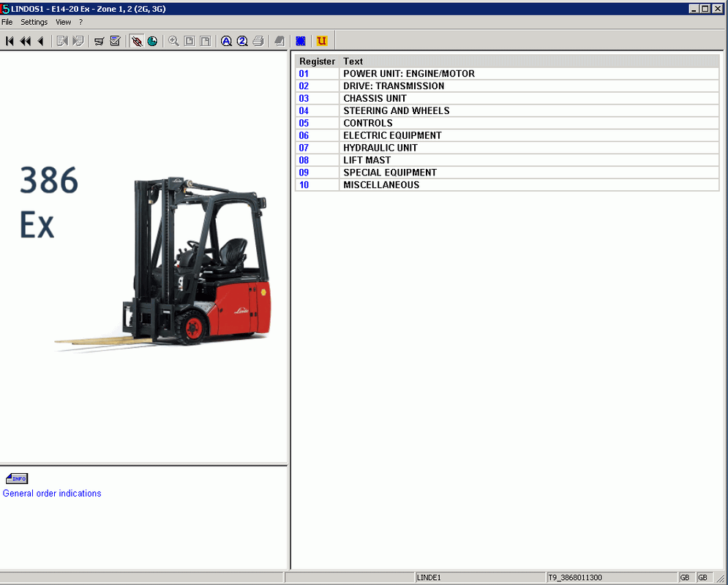Open the View menu
Screen dimensions: 728x585
click(64, 22)
